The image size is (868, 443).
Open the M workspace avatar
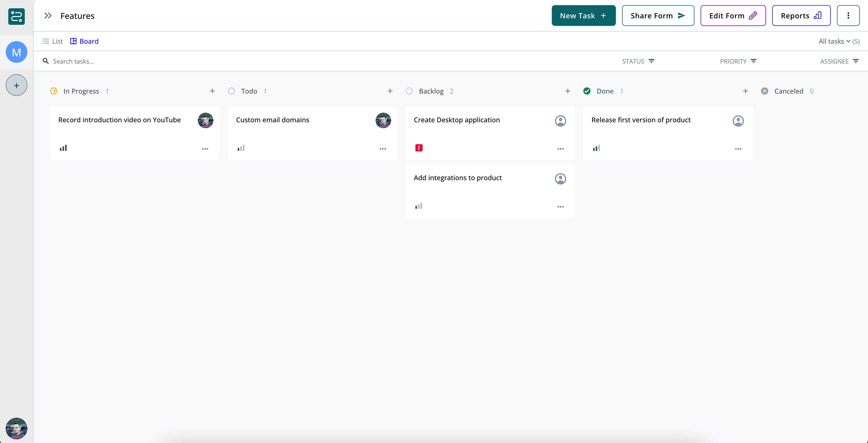(x=16, y=52)
